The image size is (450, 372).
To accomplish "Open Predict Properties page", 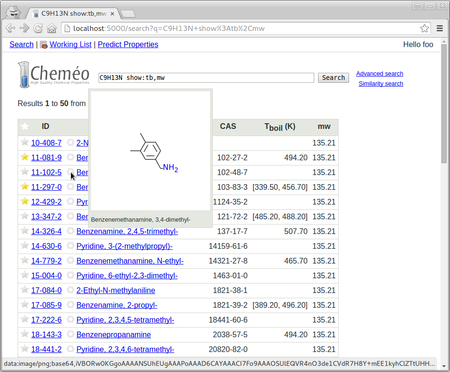I will (128, 45).
